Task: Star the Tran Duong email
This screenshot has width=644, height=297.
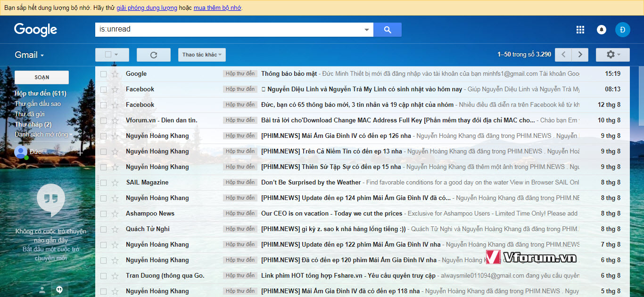Action: point(115,276)
